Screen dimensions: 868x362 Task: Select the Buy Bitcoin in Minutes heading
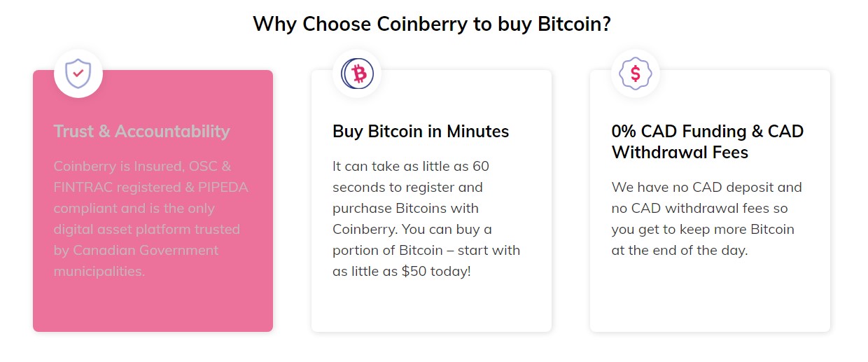[421, 132]
